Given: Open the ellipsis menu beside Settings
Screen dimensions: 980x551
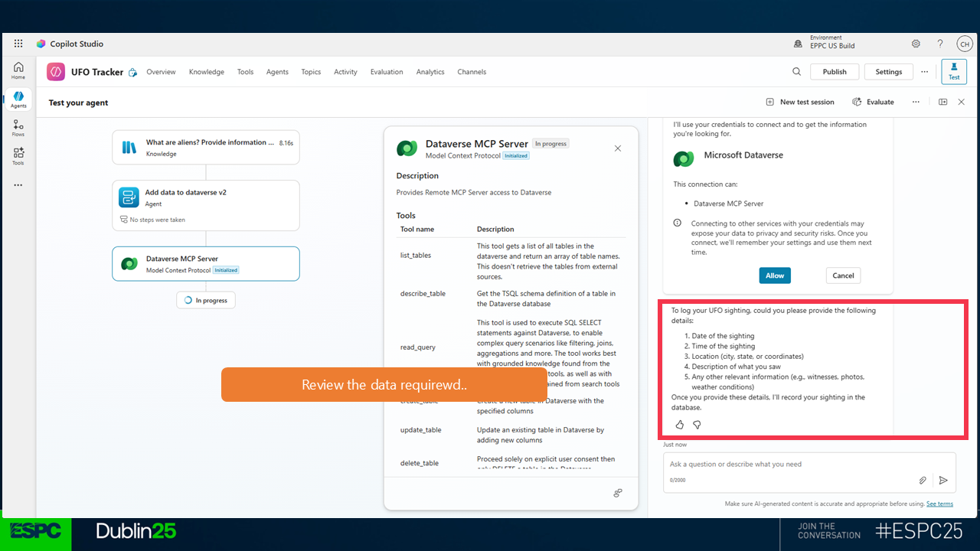Looking at the screenshot, I should click(924, 72).
